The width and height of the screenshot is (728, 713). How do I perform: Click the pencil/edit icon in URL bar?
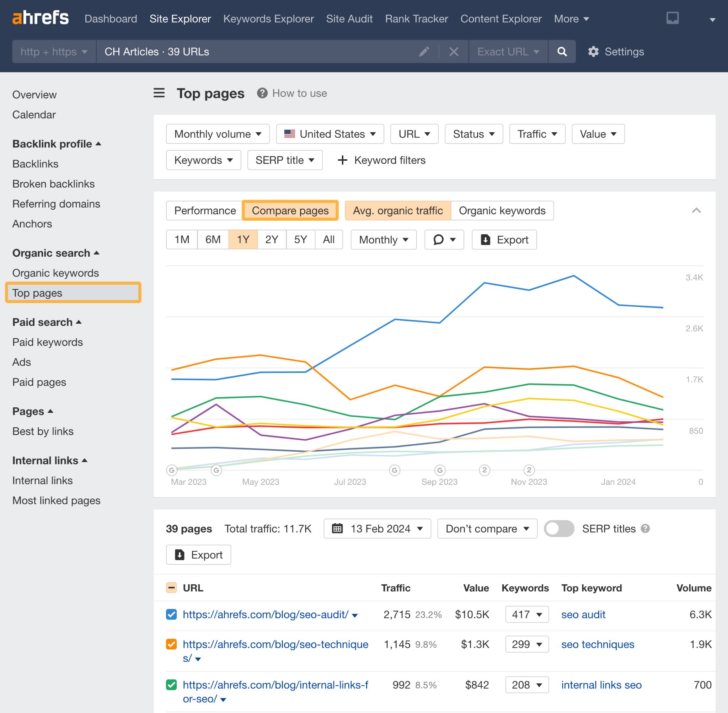point(424,52)
